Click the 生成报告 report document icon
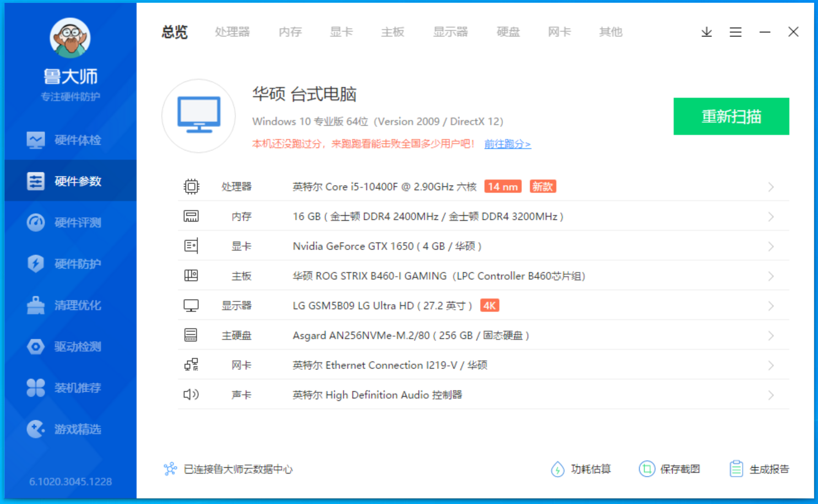The height and width of the screenshot is (504, 818). (736, 469)
